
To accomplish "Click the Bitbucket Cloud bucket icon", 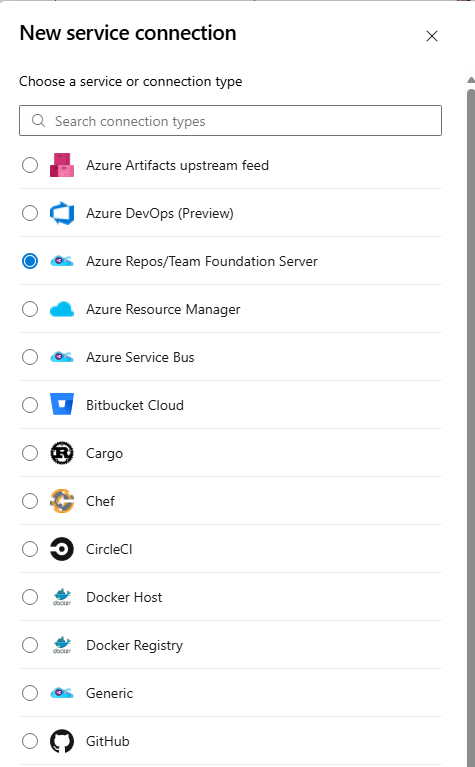I will 62,405.
